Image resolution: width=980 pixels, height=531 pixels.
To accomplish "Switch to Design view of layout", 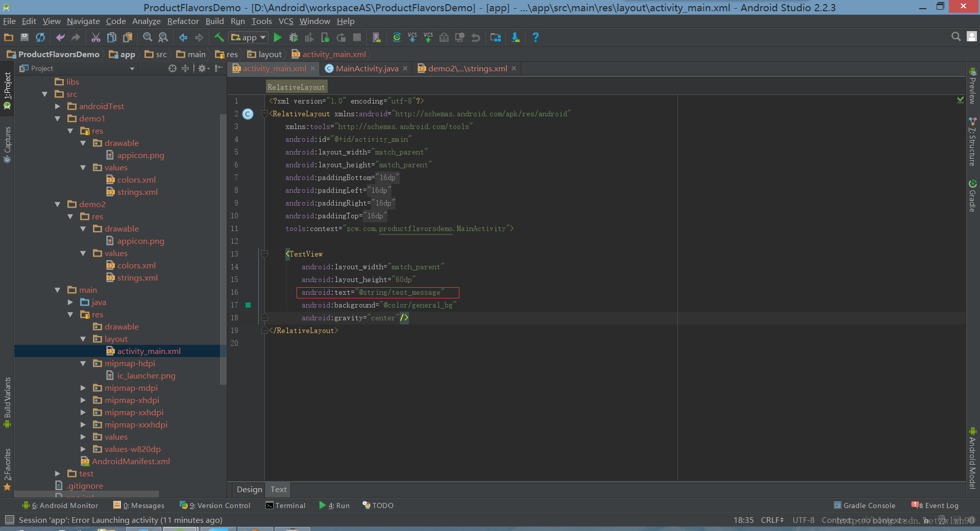I will 249,489.
